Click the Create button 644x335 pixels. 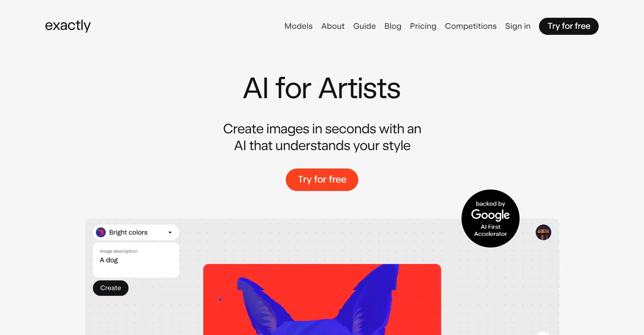(x=111, y=288)
